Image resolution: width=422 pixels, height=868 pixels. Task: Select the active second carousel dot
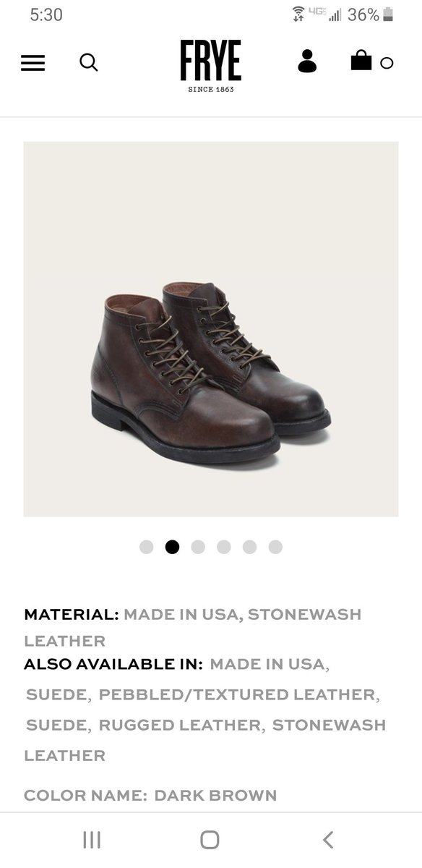172,547
